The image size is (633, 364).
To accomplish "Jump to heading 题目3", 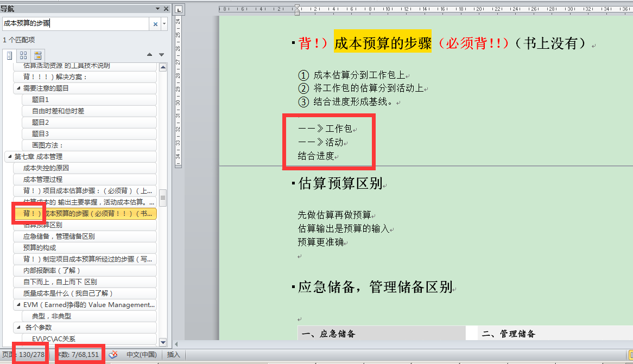I will (x=89, y=133).
